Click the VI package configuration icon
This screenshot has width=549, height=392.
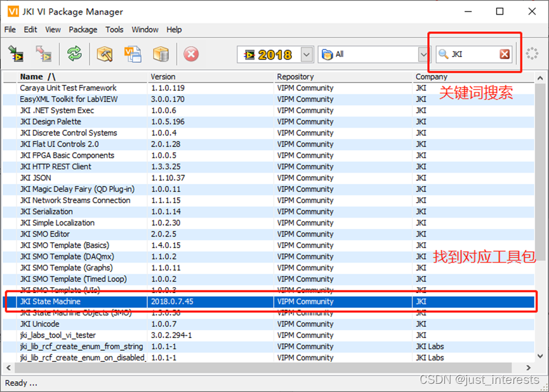point(133,54)
